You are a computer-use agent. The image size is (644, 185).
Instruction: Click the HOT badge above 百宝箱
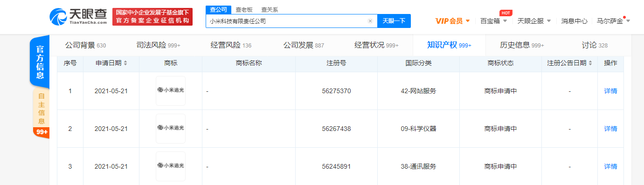click(x=506, y=13)
